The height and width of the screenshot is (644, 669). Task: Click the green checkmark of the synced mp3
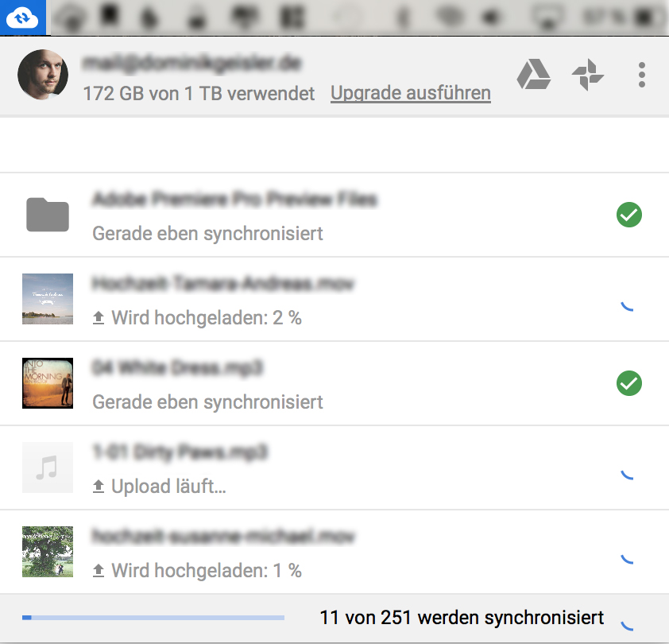point(629,383)
